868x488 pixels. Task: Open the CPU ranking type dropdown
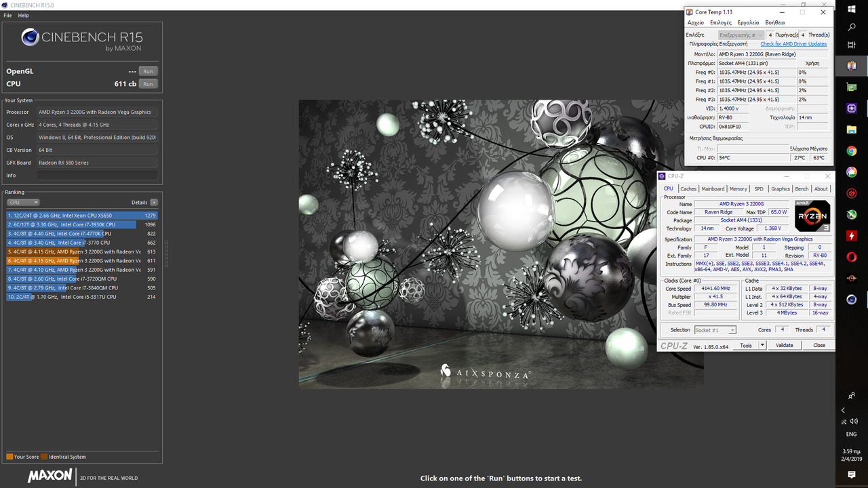[x=23, y=203]
